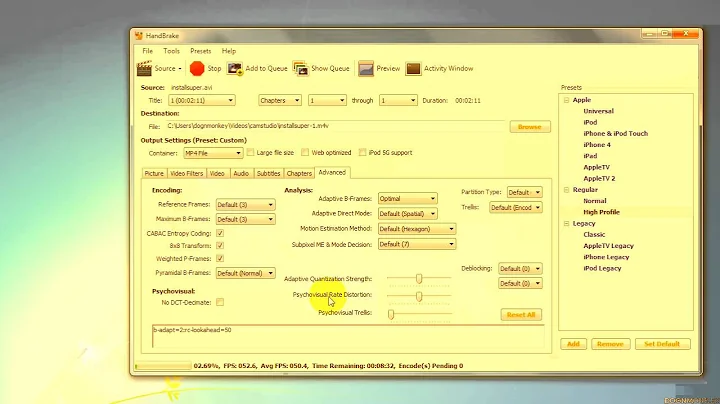The height and width of the screenshot is (404, 720).
Task: Open the Trellis dropdown
Action: click(516, 208)
